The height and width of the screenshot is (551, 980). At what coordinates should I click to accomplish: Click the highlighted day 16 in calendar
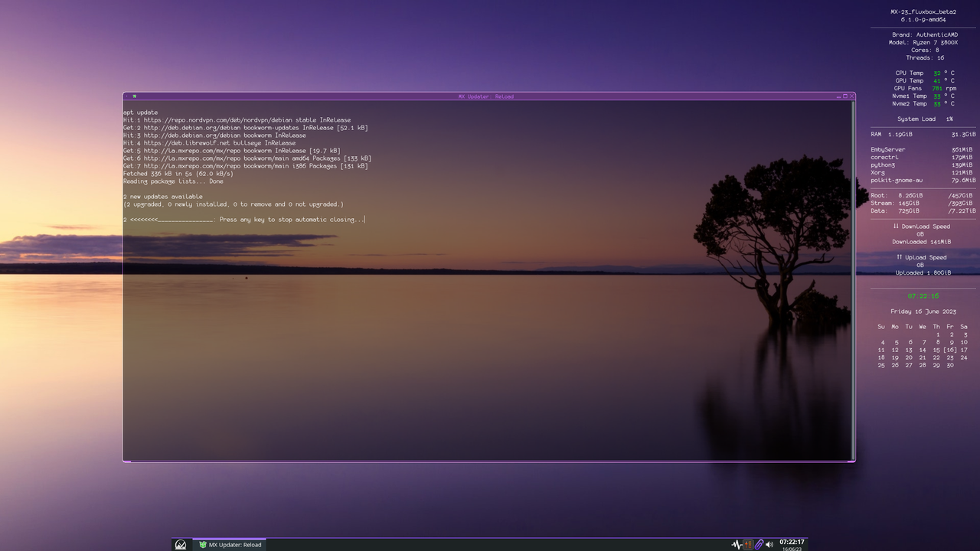[x=949, y=350]
